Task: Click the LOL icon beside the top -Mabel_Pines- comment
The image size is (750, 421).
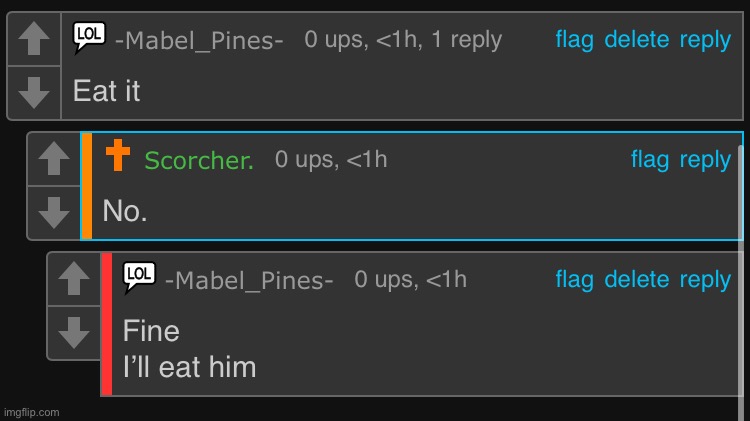Action: point(89,37)
